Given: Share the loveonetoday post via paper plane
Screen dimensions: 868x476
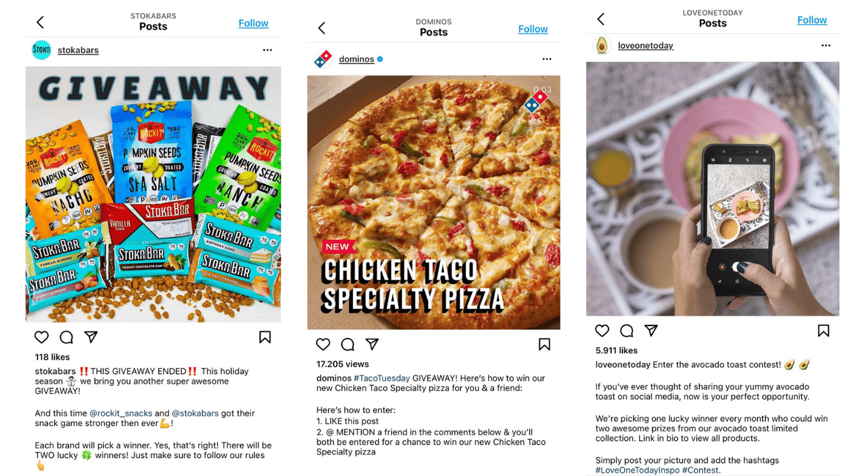Looking at the screenshot, I should [651, 330].
